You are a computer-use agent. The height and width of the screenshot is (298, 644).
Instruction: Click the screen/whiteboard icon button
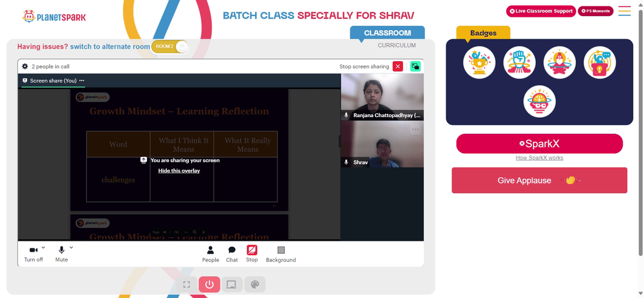tap(232, 284)
